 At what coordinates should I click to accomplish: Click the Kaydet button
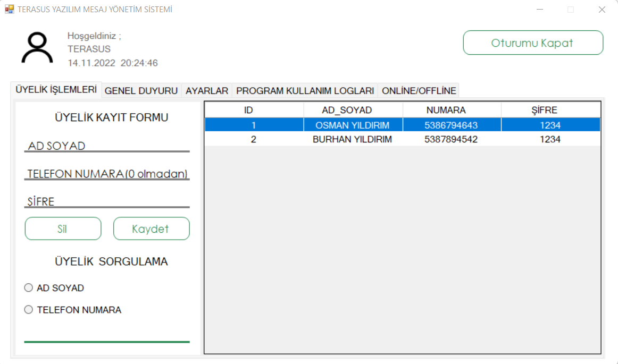[x=152, y=228]
